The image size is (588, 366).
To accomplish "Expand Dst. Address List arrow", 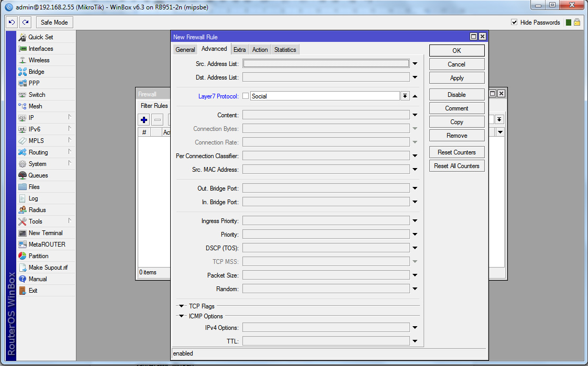I will [415, 77].
